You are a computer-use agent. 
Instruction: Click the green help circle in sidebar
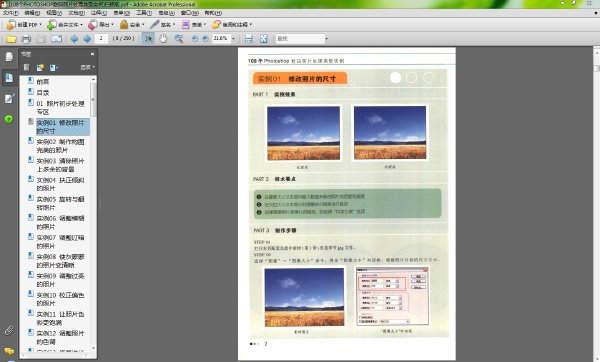9,119
